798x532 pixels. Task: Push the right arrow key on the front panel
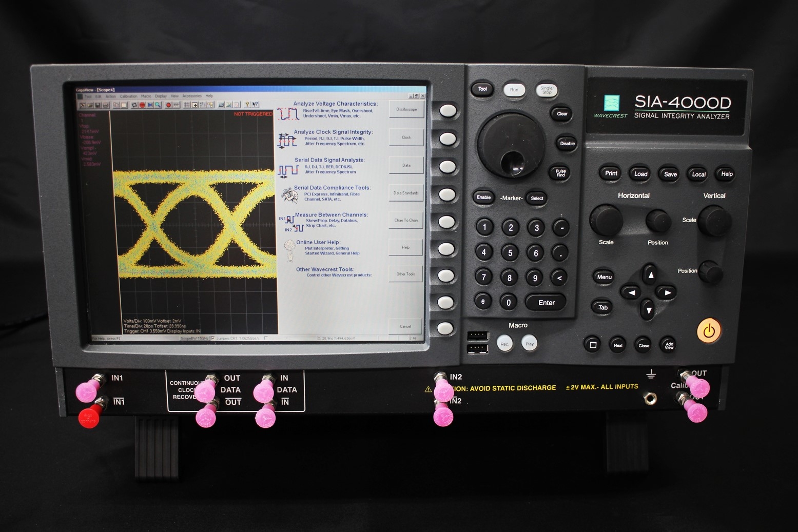[x=667, y=292]
